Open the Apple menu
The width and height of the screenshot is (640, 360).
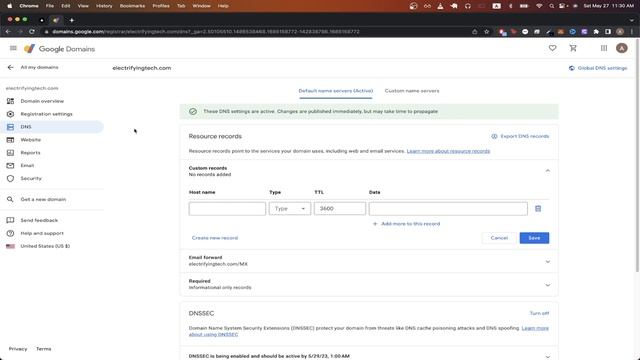[9, 6]
